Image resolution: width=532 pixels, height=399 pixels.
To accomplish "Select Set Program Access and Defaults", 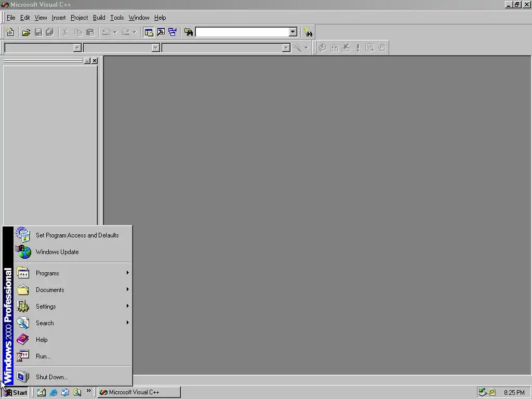I will tap(73, 235).
